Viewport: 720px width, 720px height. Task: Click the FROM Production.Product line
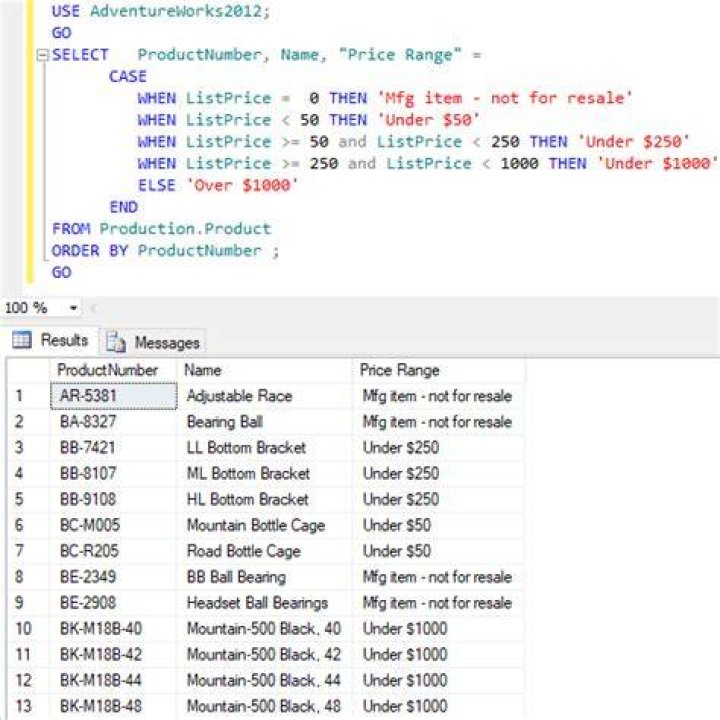(x=162, y=229)
